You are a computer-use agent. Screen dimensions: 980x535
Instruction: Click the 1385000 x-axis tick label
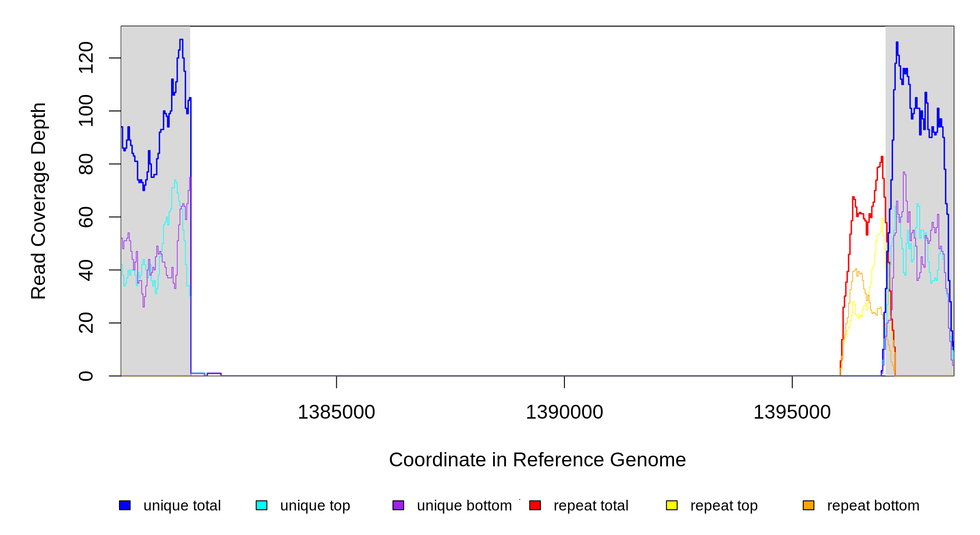336,412
